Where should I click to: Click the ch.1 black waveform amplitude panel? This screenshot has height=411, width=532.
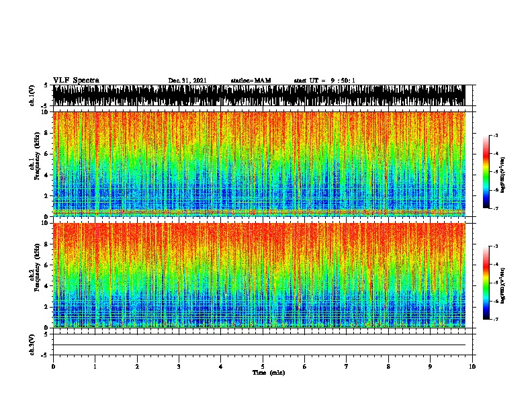tap(259, 95)
